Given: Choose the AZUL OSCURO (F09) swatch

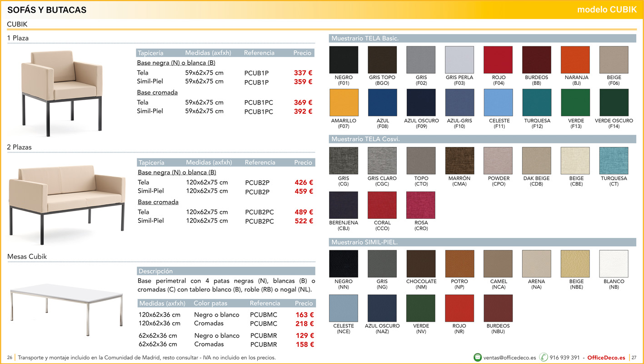Looking at the screenshot, I should [x=421, y=102].
